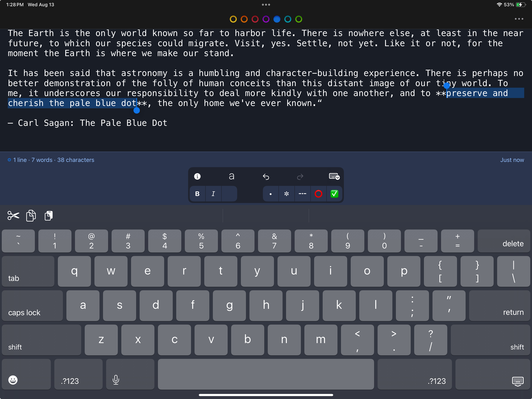Undo the last edit

[266, 177]
